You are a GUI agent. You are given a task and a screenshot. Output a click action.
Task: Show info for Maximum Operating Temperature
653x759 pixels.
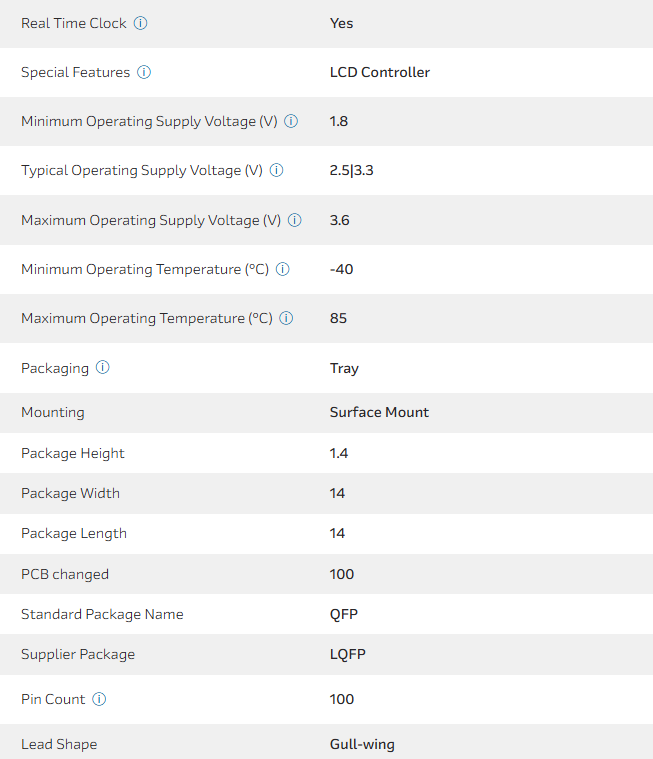[286, 318]
